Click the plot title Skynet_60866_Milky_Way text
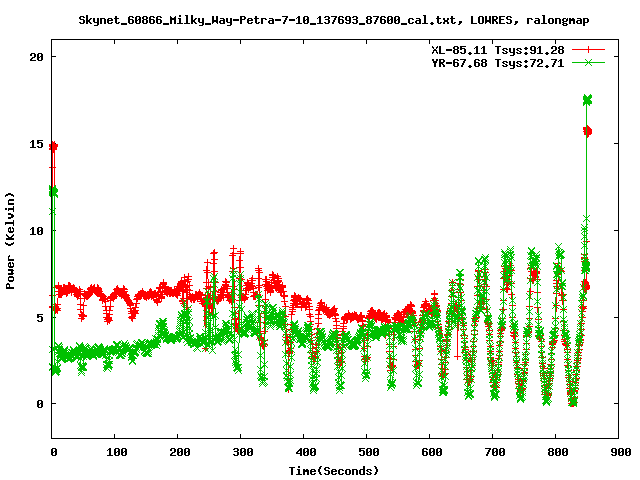 (333, 20)
